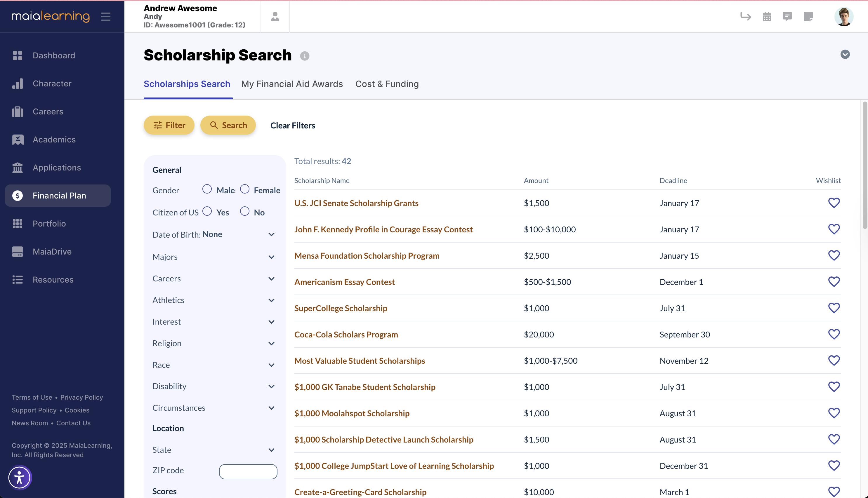Open the messages chat icon
The width and height of the screenshot is (868, 498).
787,16
